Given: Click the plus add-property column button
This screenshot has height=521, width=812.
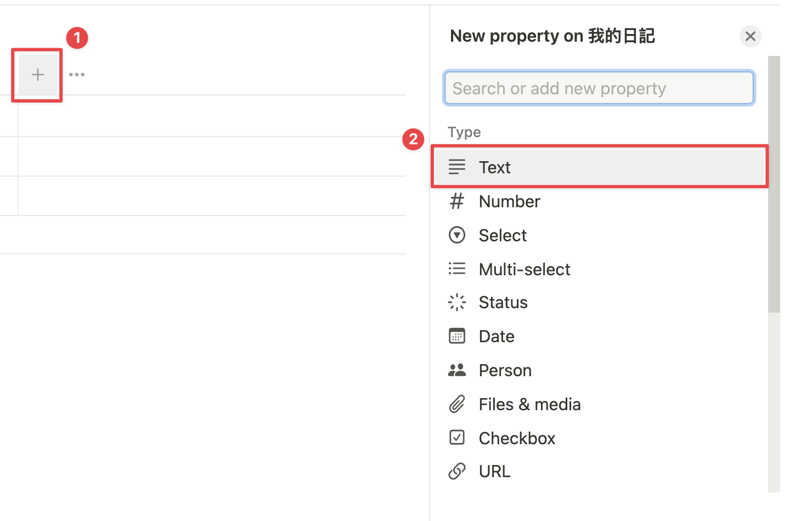Looking at the screenshot, I should pos(37,75).
